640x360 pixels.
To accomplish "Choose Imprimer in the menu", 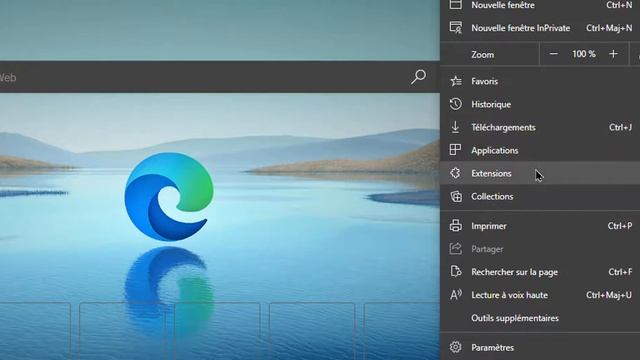I will coord(540,226).
